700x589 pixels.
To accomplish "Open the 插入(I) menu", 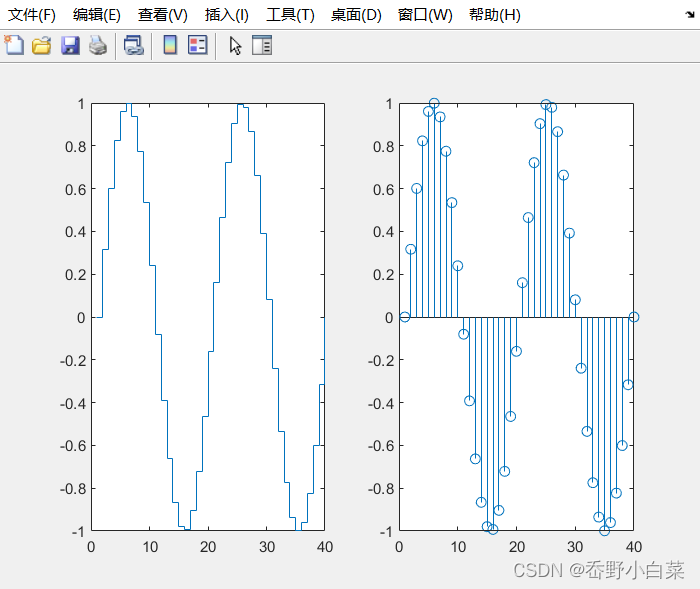I will 227,15.
